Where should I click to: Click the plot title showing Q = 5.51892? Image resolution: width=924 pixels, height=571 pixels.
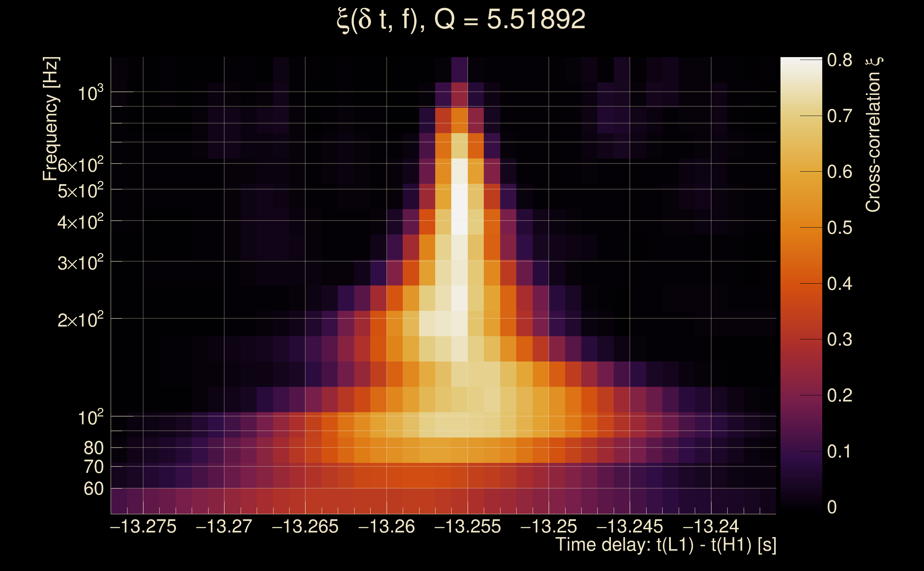point(461,20)
